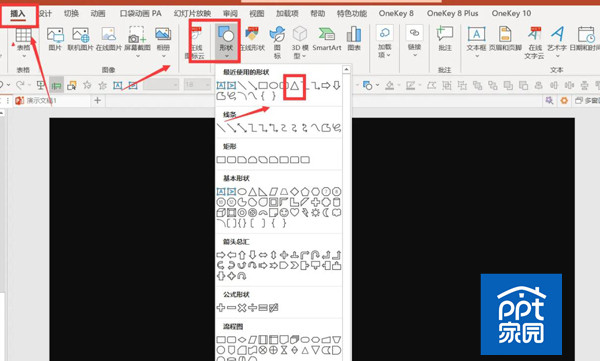This screenshot has height=361, width=600.
Task: Open the 视图 view tab
Action: pyautogui.click(x=257, y=13)
